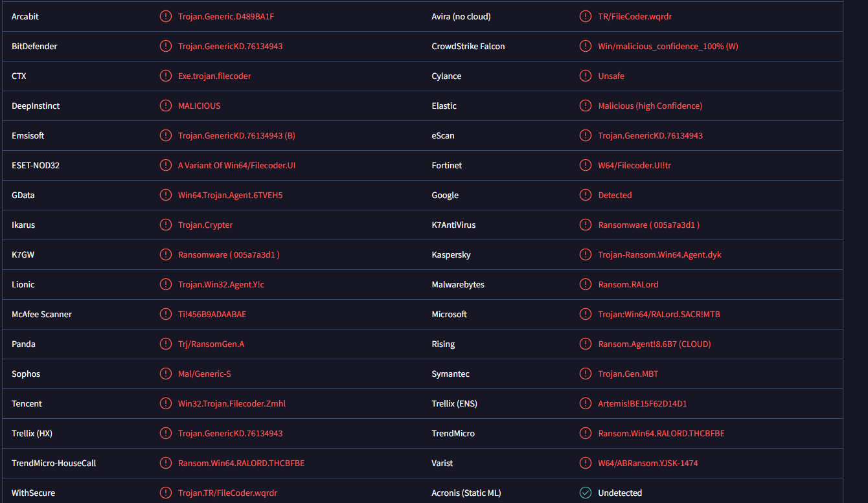Click the A Variant Of Win64/Filecoder.UI result
The width and height of the screenshot is (868, 503).
pos(237,165)
